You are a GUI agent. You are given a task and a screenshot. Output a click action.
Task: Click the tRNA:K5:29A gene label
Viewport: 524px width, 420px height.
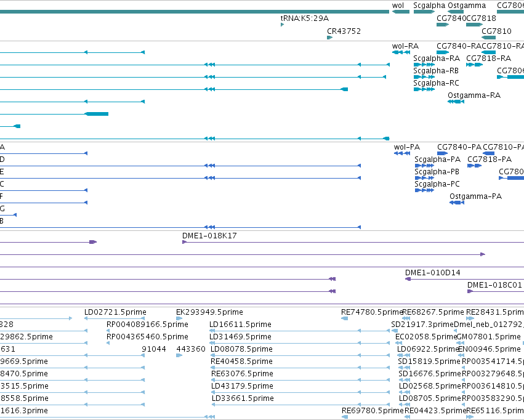pyautogui.click(x=304, y=18)
